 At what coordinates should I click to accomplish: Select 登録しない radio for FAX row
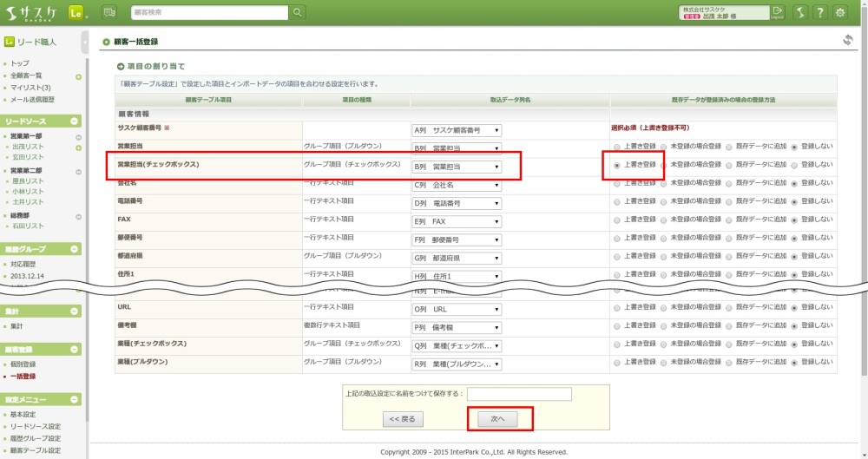794,220
